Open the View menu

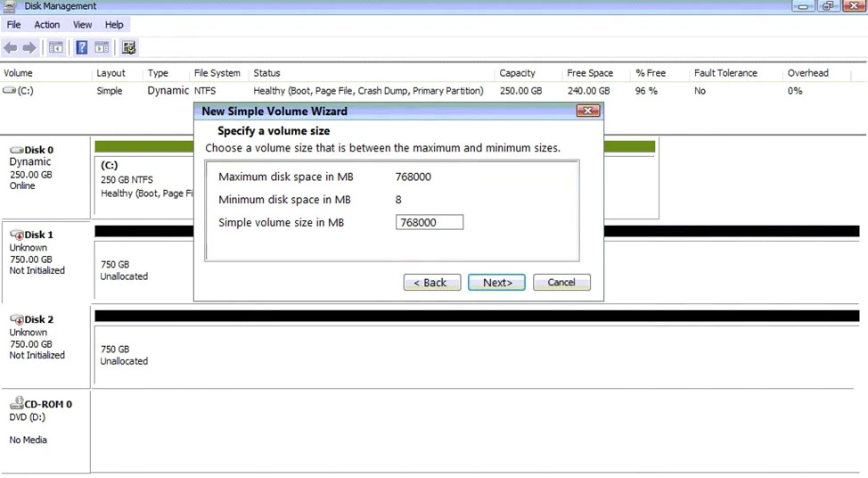(82, 25)
